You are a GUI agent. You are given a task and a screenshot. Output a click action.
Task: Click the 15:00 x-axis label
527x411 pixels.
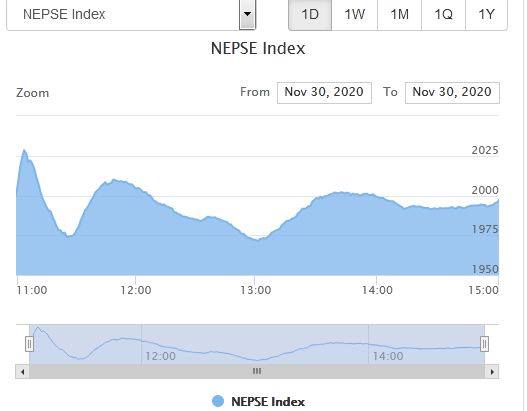click(x=484, y=290)
